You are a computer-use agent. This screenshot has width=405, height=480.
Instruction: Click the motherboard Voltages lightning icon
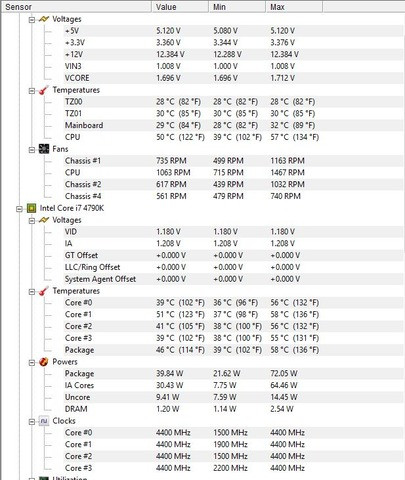44,19
